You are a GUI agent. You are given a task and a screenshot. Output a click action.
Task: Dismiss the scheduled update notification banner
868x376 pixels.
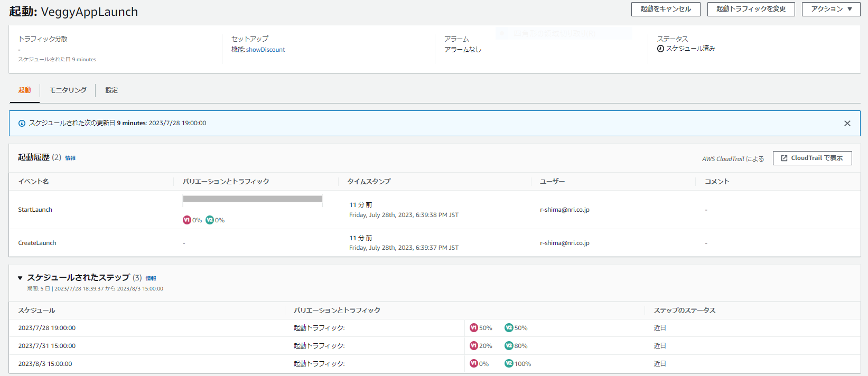pos(847,124)
